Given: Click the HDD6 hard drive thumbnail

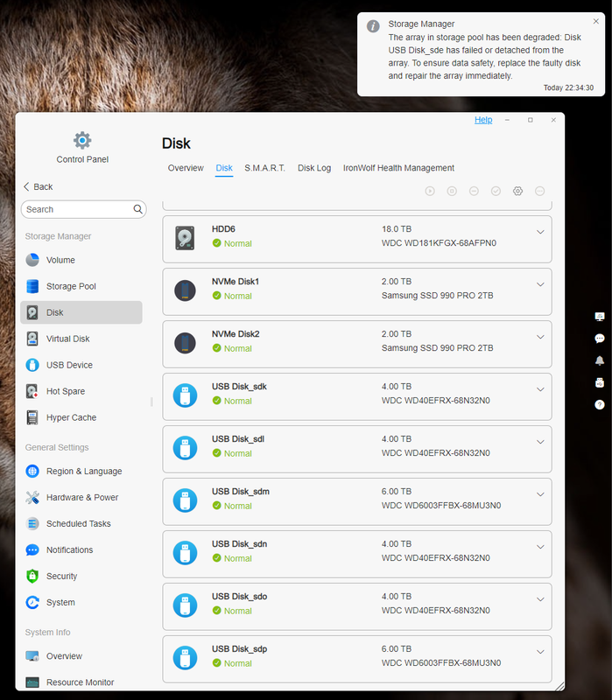Looking at the screenshot, I should point(185,238).
